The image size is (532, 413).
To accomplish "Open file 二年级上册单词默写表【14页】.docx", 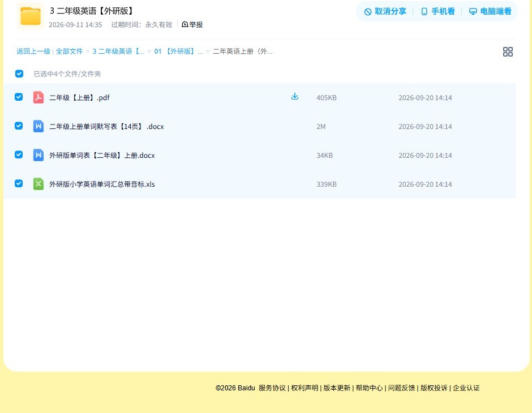I will coord(106,127).
